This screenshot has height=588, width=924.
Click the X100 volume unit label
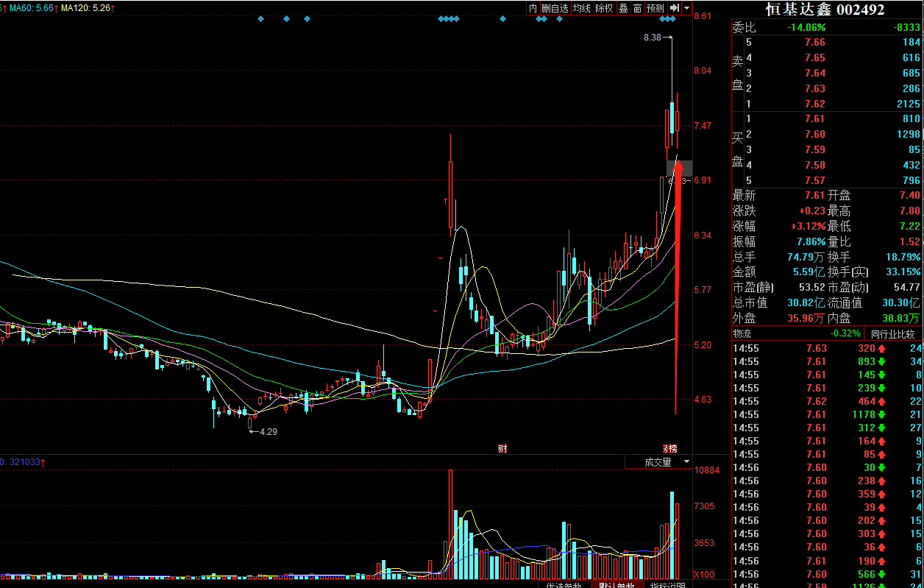[x=705, y=574]
